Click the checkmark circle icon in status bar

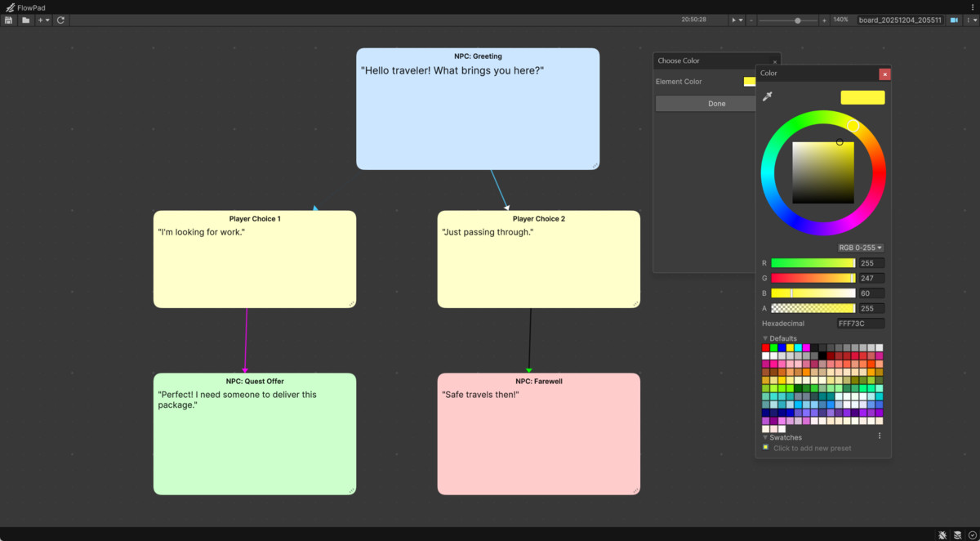[x=972, y=535]
